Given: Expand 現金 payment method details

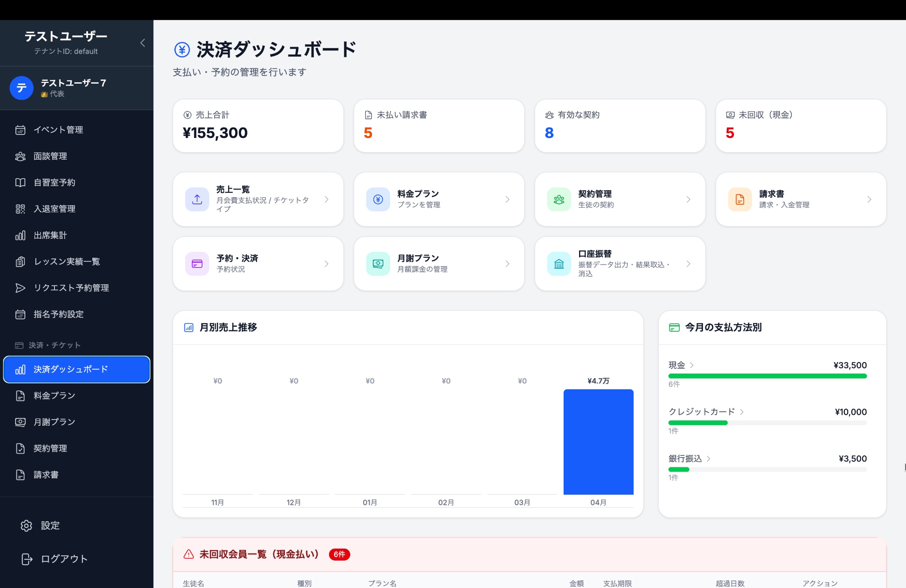Looking at the screenshot, I should 691,365.
